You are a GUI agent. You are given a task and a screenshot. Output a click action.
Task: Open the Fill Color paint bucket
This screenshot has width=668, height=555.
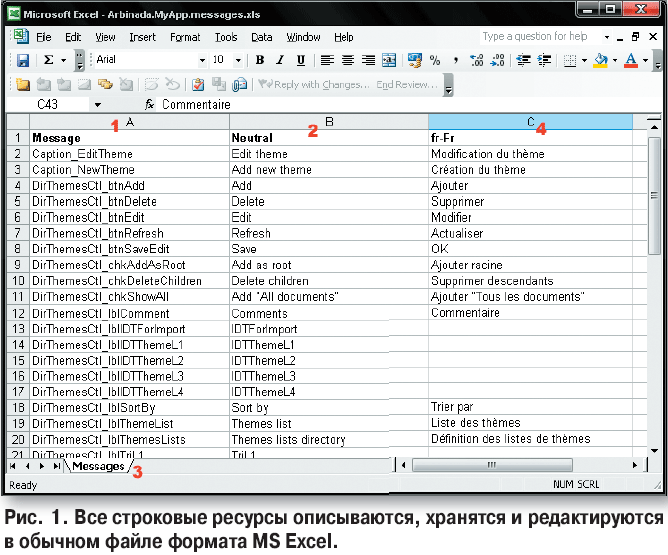(x=598, y=61)
